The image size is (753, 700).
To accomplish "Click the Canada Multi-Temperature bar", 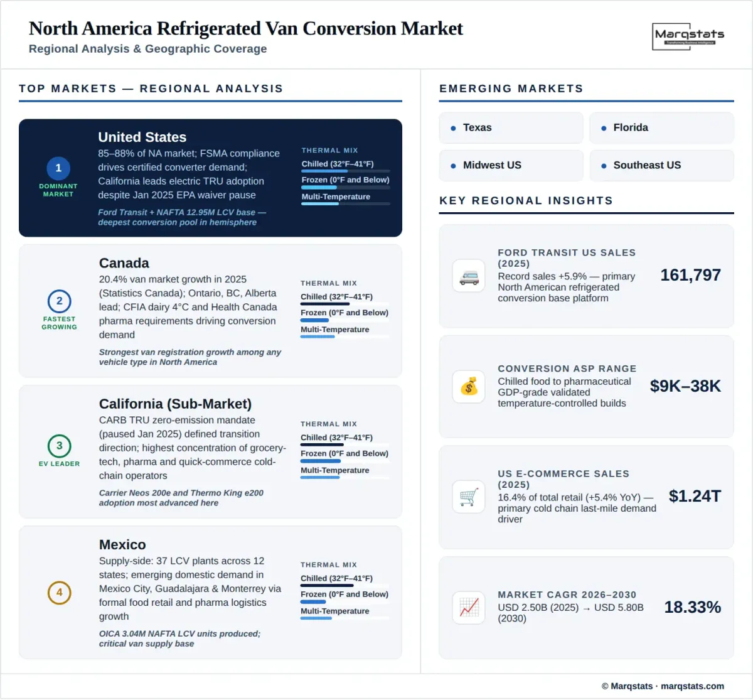I will (x=345, y=337).
